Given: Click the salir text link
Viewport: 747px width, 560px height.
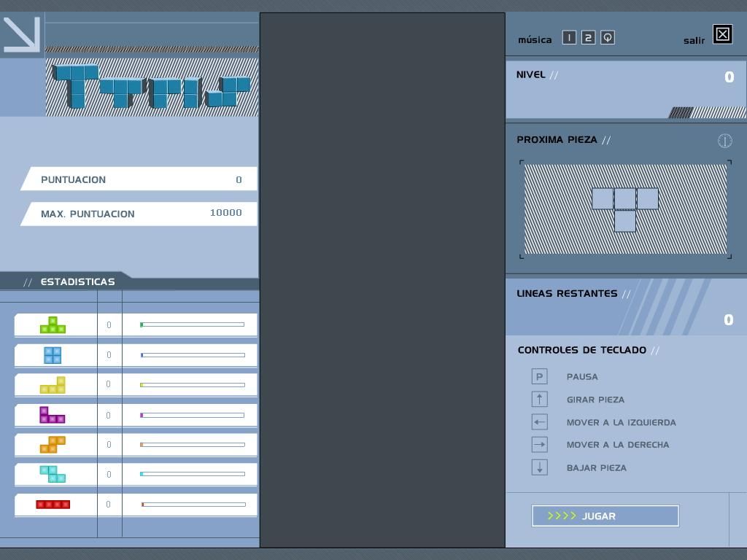Looking at the screenshot, I should pos(694,41).
